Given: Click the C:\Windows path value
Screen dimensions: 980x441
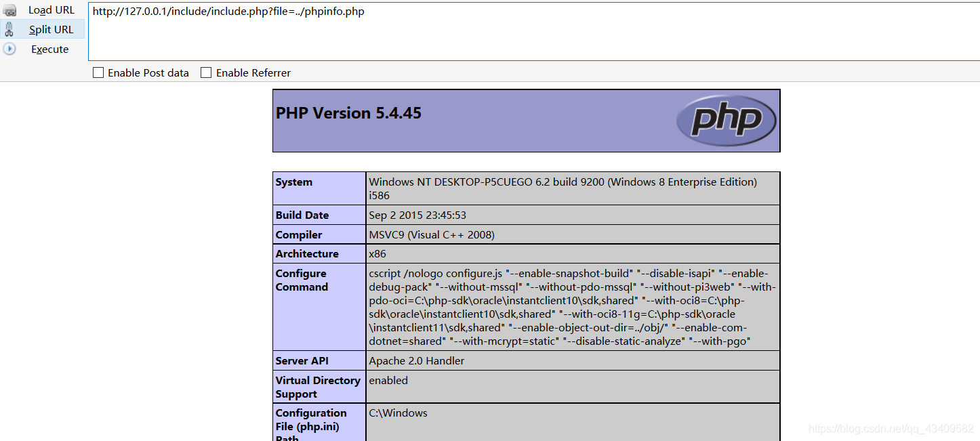Looking at the screenshot, I should (x=399, y=413).
